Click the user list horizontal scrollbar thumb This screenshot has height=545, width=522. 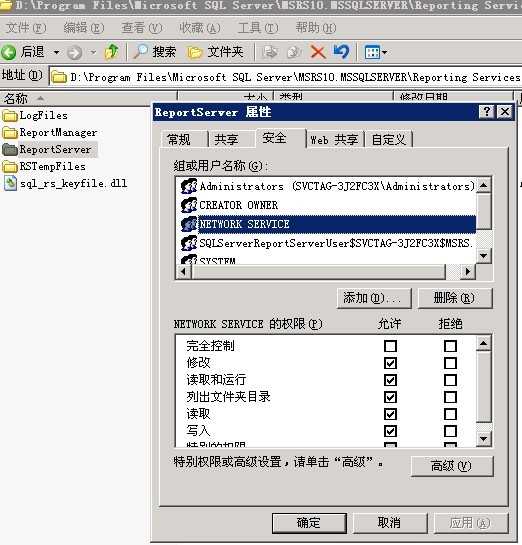point(318,271)
